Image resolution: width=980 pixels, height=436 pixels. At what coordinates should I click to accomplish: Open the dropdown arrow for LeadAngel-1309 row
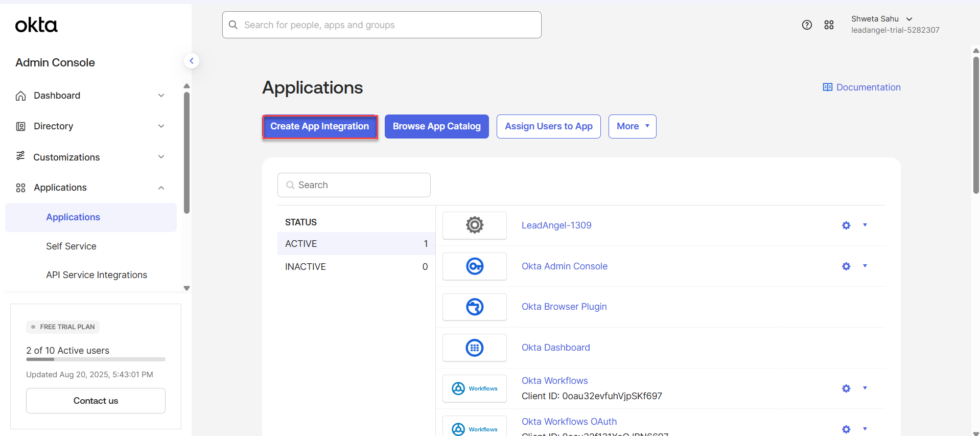point(865,225)
